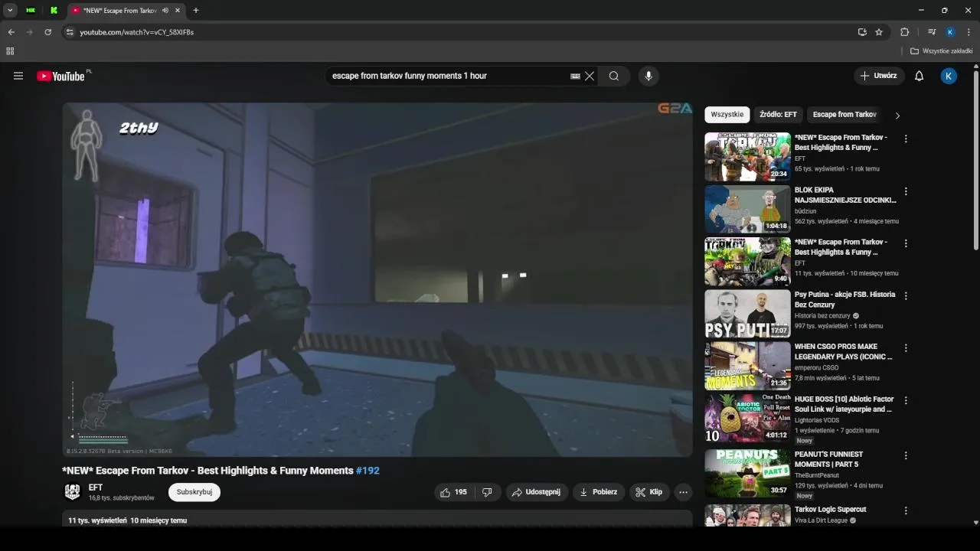Open the EFT channel avatar
This screenshot has width=980, height=551.
pyautogui.click(x=73, y=492)
